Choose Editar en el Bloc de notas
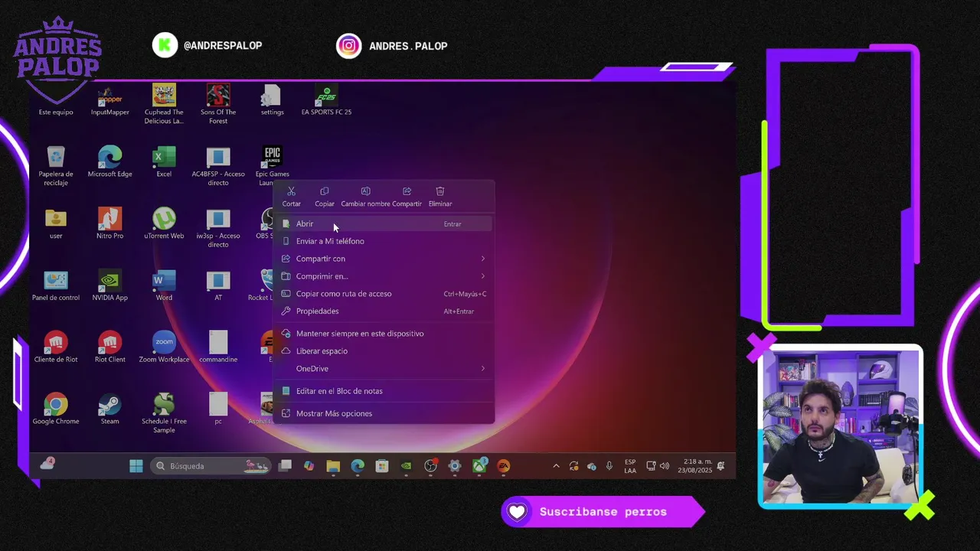The image size is (980, 551). click(x=384, y=391)
